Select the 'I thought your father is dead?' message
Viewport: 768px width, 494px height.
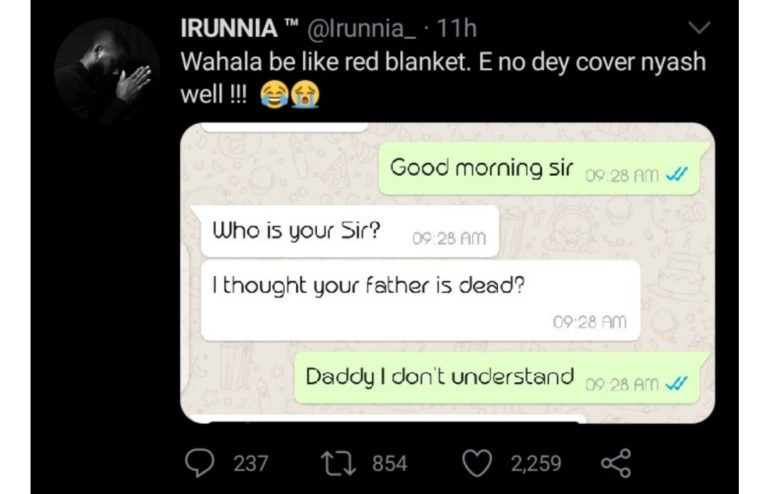point(421,300)
